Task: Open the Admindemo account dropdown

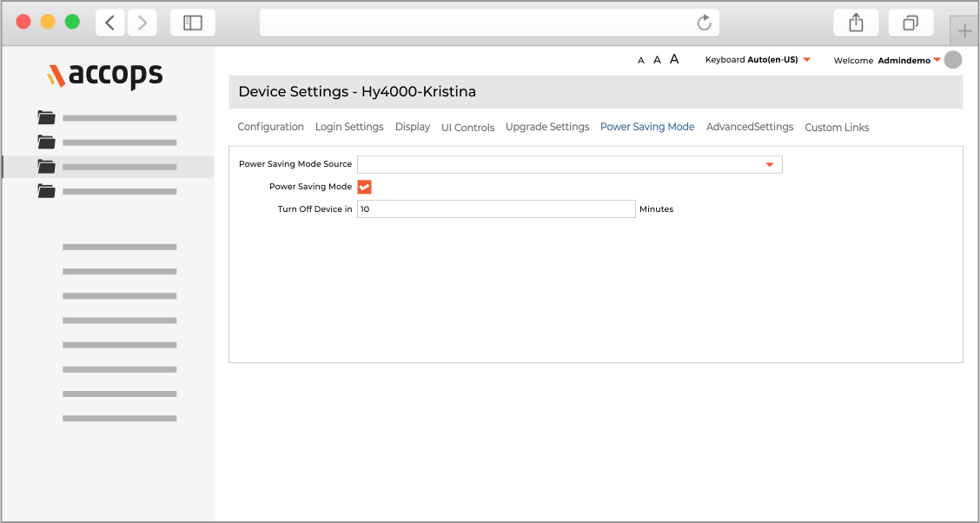Action: pos(937,60)
